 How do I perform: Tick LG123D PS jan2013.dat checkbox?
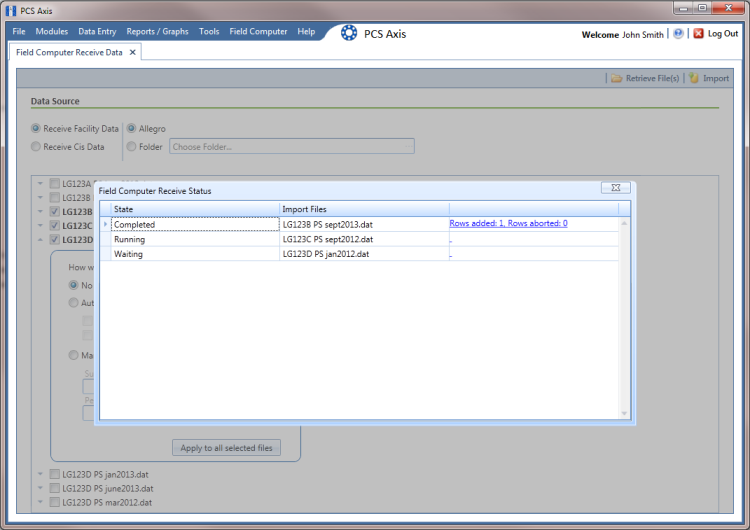[55, 475]
